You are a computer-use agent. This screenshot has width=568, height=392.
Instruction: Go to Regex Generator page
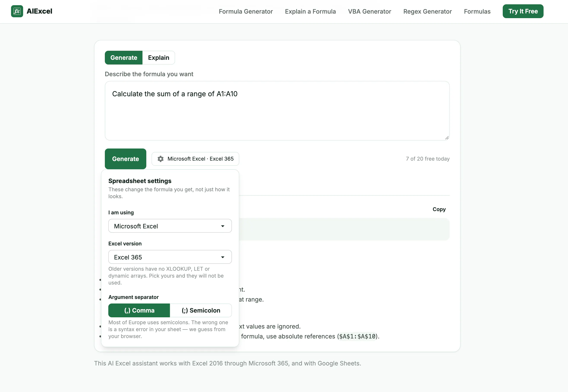pyautogui.click(x=428, y=11)
